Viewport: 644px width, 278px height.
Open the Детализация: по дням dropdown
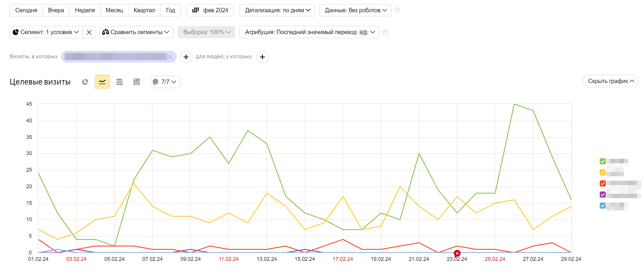coord(277,10)
